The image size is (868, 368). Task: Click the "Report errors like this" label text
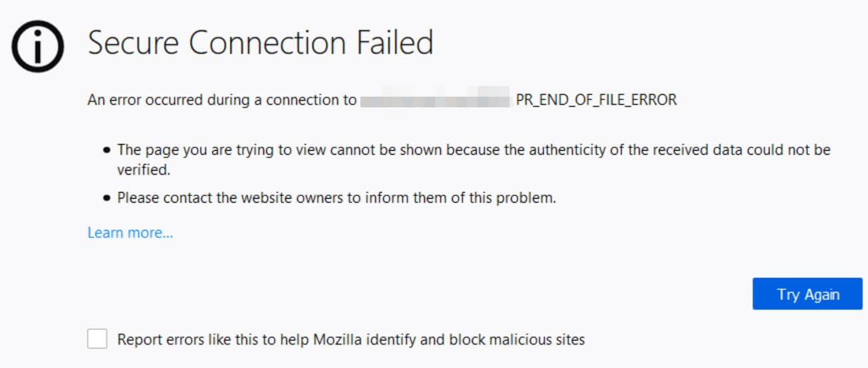click(x=200, y=339)
